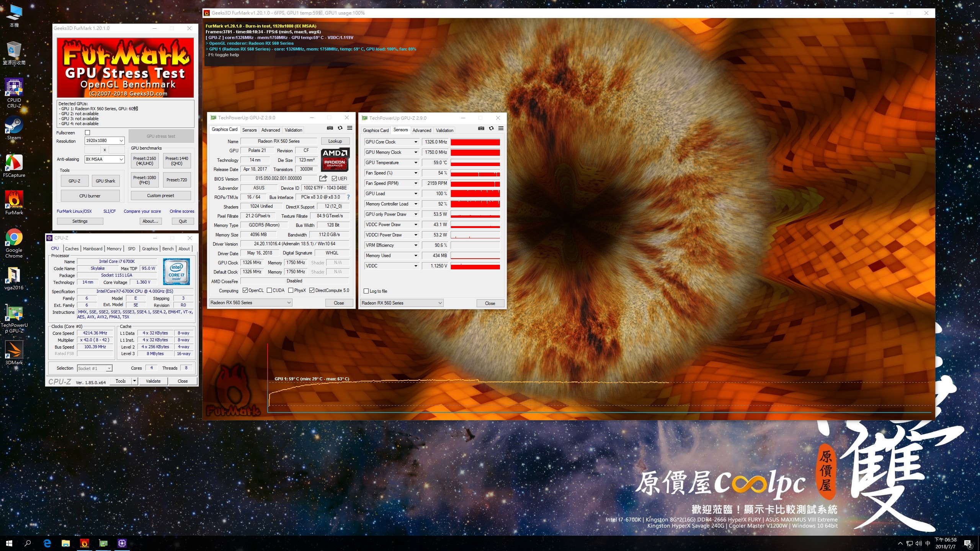Click the Validate button in CPU-Z
The image size is (980, 551).
153,381
